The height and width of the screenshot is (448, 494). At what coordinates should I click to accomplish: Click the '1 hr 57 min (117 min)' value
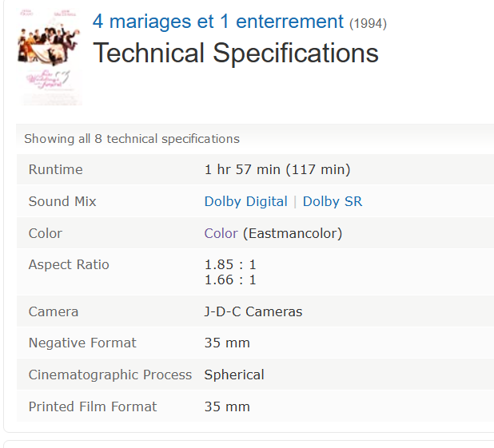click(x=277, y=169)
